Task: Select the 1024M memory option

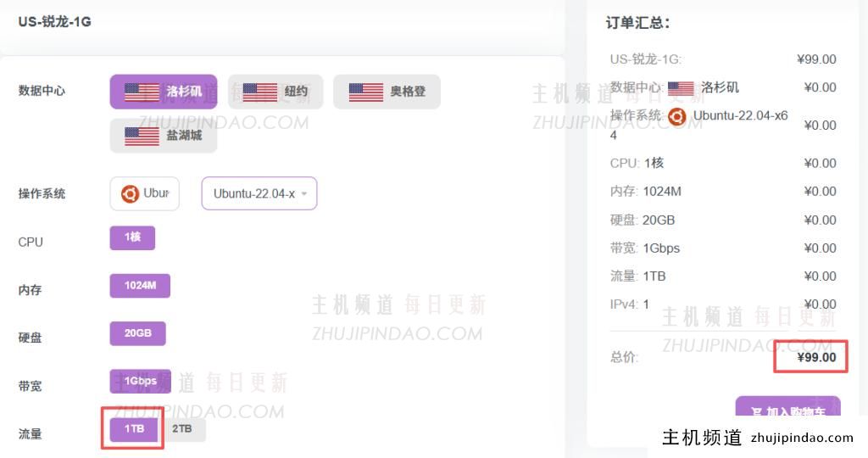Action: point(140,286)
